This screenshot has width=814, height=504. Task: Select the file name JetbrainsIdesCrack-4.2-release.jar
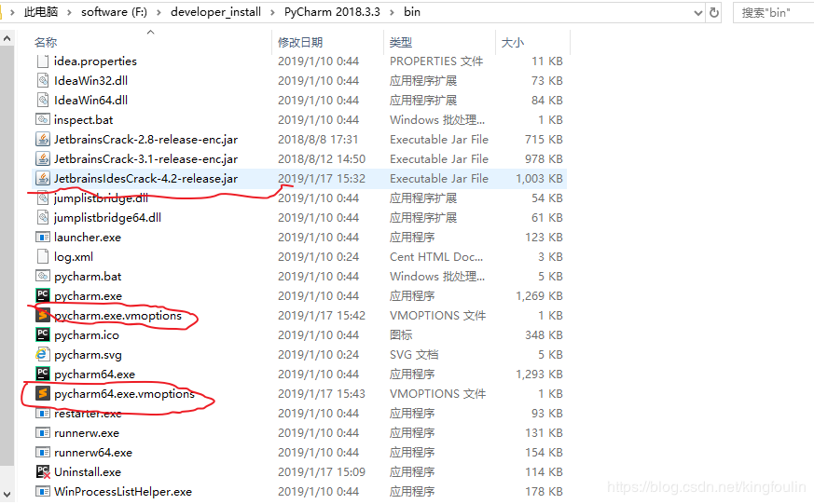145,179
